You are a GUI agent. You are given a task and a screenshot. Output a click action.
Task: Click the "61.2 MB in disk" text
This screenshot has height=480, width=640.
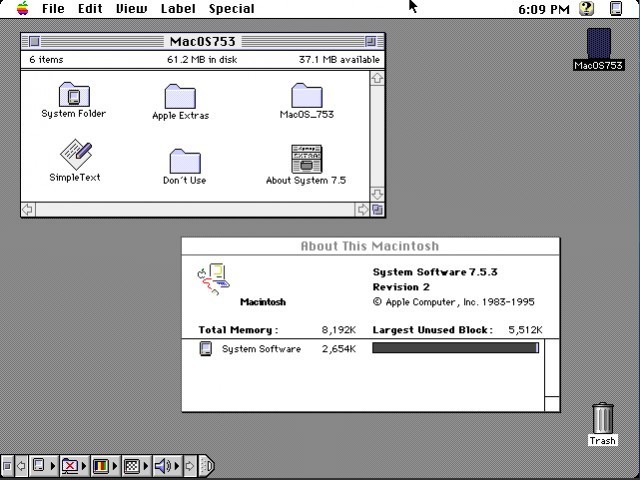(x=202, y=60)
